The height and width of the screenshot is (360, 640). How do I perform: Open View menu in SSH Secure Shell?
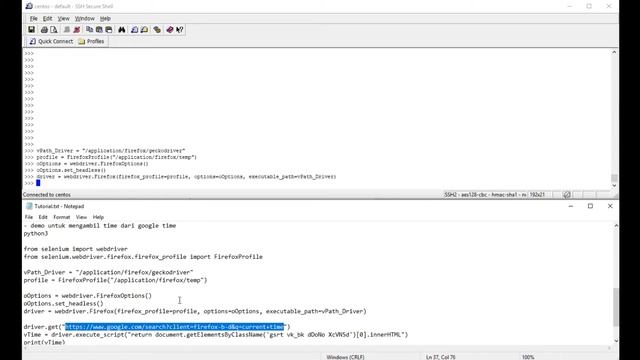[63, 18]
